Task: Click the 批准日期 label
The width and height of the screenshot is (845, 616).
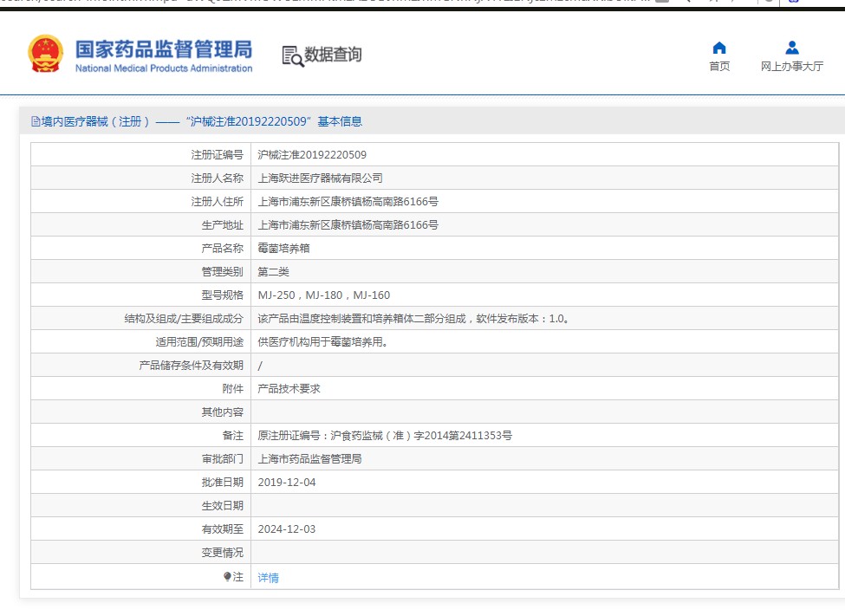Action: [x=223, y=483]
